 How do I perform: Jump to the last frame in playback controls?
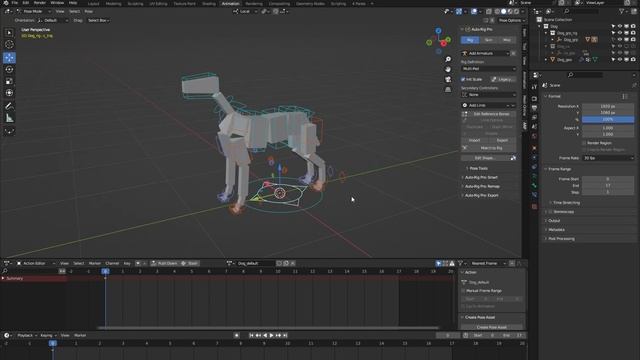coord(285,335)
